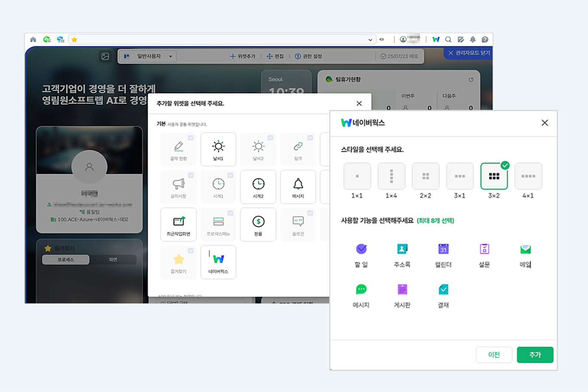Pick the 캘린더 function icon

point(443,255)
